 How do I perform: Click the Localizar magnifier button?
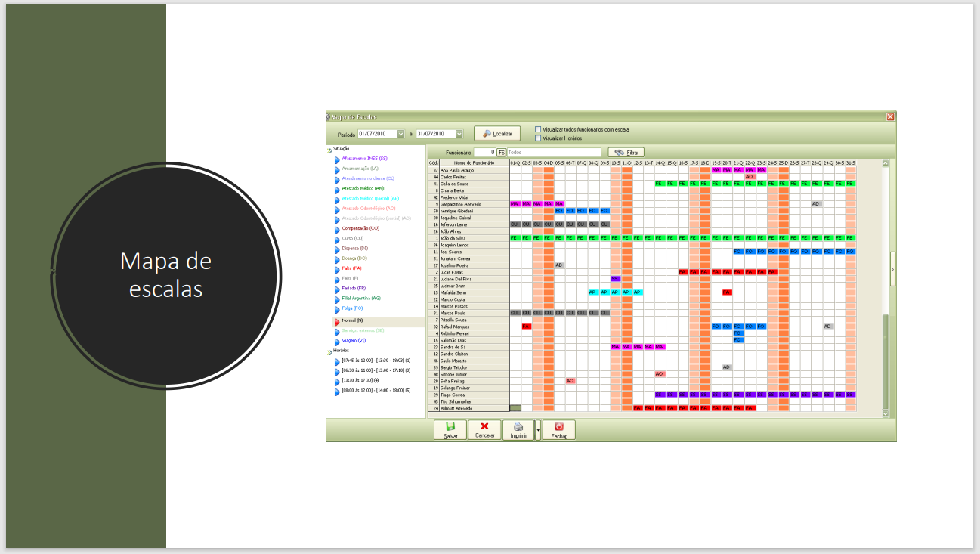pos(497,134)
